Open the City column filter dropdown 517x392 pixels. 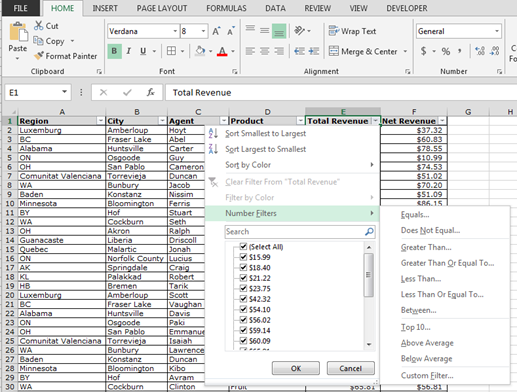[162, 121]
